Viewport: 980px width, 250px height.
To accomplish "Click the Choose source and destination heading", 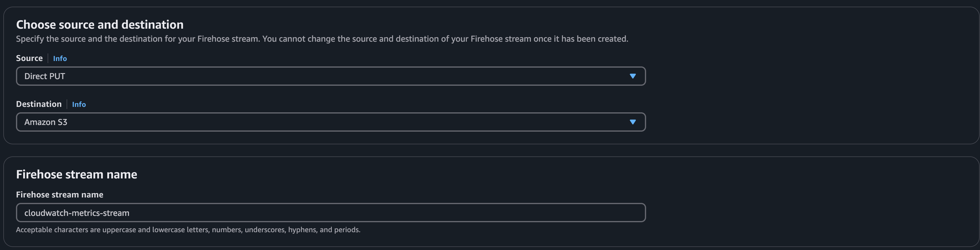I will pos(100,24).
